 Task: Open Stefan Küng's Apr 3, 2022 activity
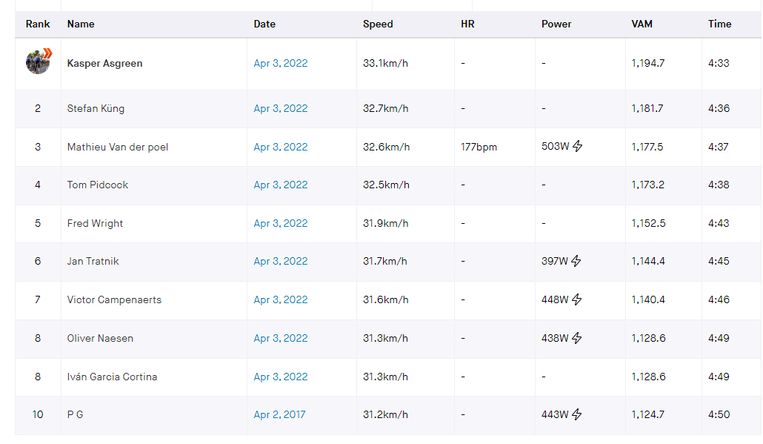[280, 109]
